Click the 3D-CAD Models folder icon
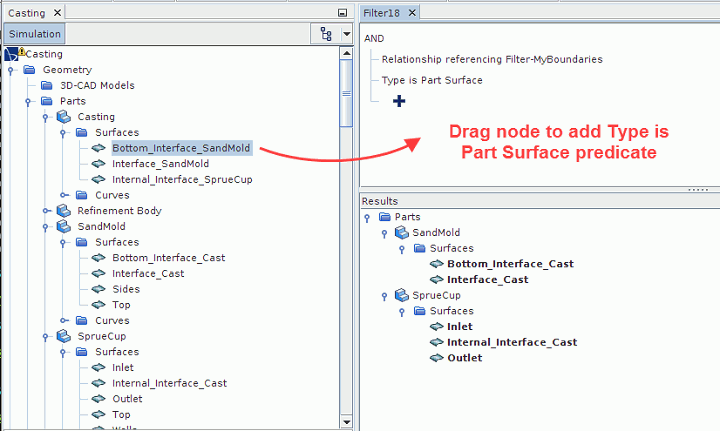720x431 pixels. click(47, 86)
